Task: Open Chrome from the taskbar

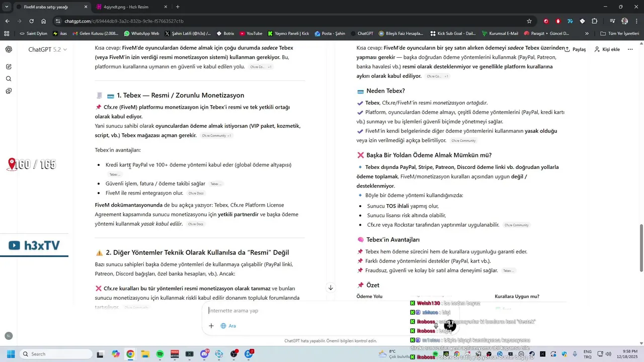Action: [x=130, y=354]
